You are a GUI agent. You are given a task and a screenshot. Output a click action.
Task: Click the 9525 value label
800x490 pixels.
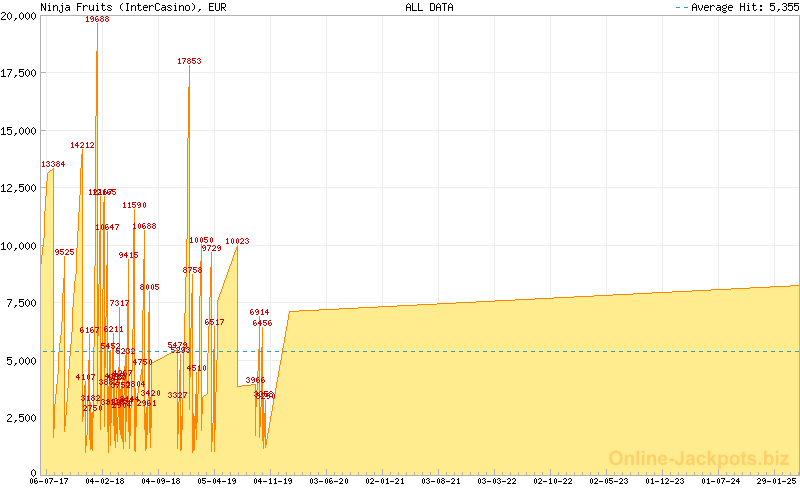pyautogui.click(x=64, y=252)
